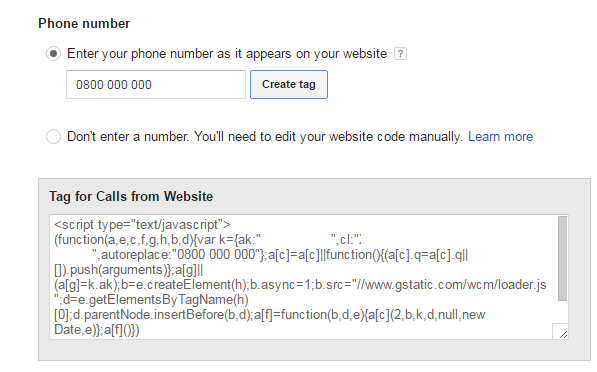
Task: Open the Learn more link
Action: click(x=500, y=136)
